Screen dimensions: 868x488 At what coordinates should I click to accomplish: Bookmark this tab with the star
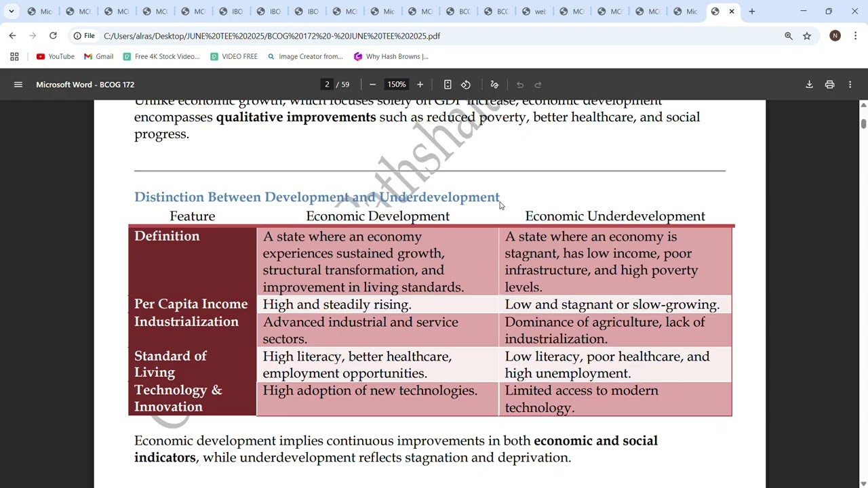tap(807, 36)
